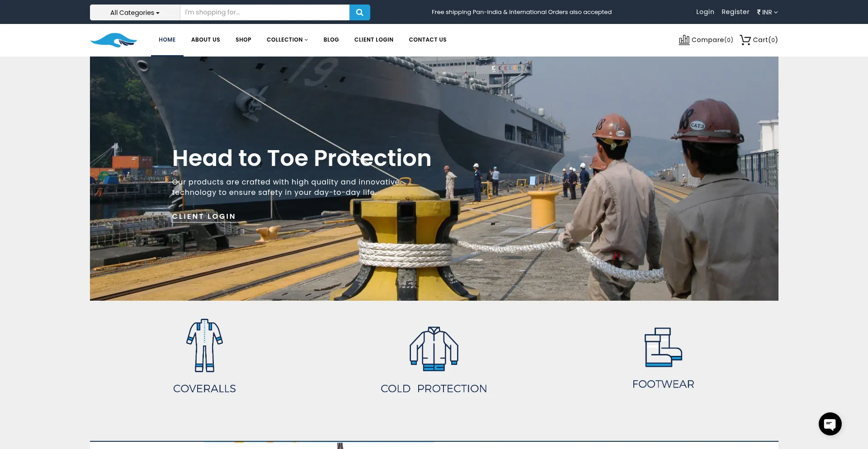Select the Footwear boots icon
Image resolution: width=868 pixels, height=449 pixels.
[x=663, y=347]
